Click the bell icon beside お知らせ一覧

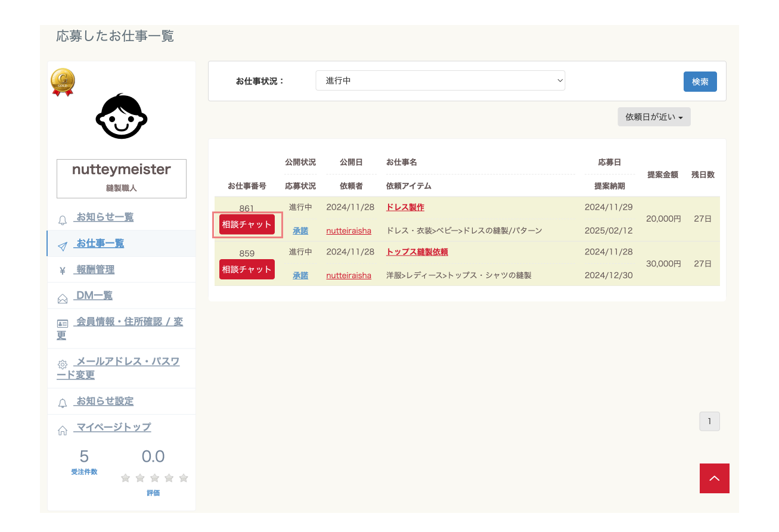click(x=63, y=220)
